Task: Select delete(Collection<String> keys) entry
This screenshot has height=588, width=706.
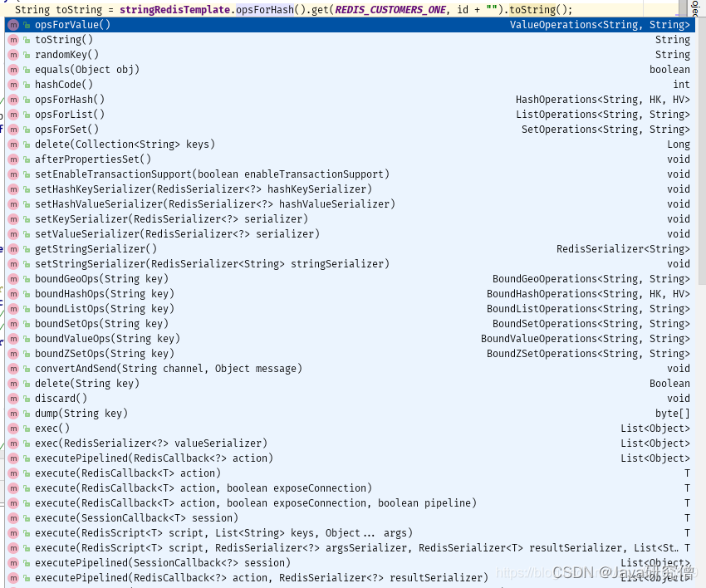Action: [x=350, y=144]
